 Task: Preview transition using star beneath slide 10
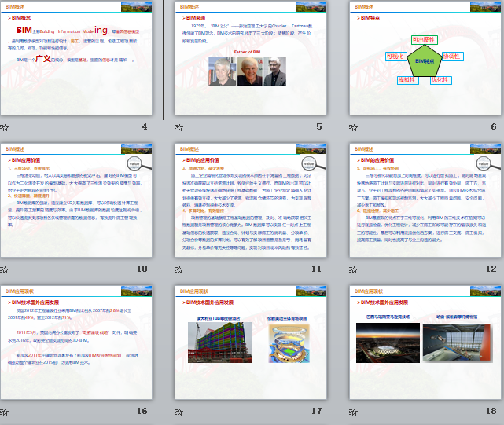click(x=5, y=269)
